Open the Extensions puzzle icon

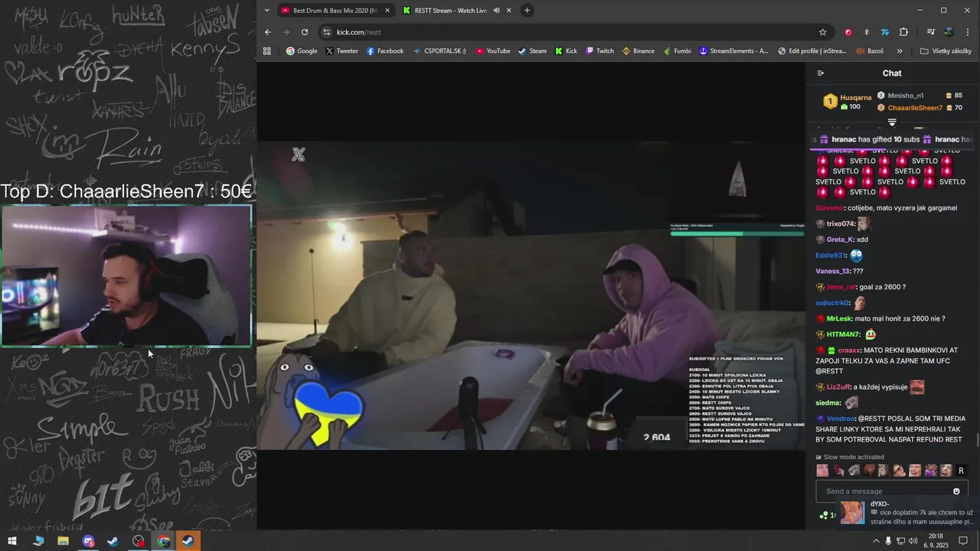[903, 32]
